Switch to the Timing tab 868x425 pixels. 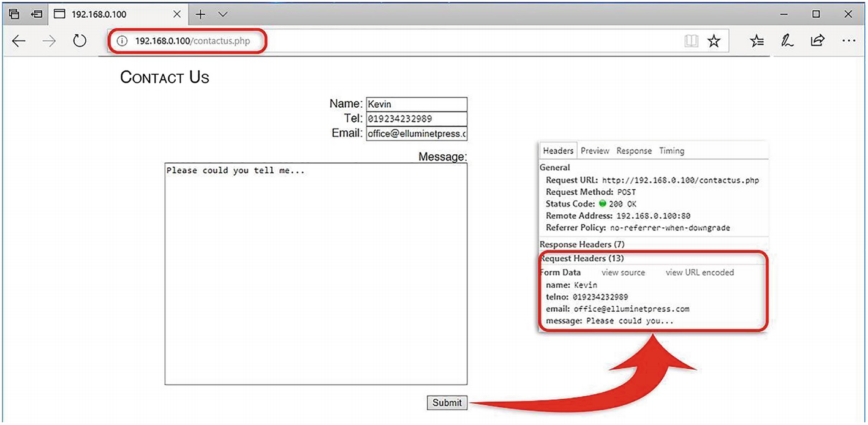click(671, 151)
